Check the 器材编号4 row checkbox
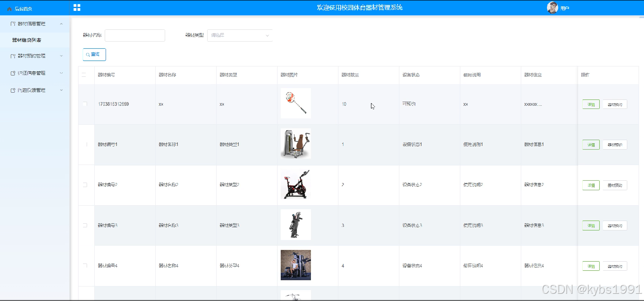The image size is (644, 301). pos(85,266)
